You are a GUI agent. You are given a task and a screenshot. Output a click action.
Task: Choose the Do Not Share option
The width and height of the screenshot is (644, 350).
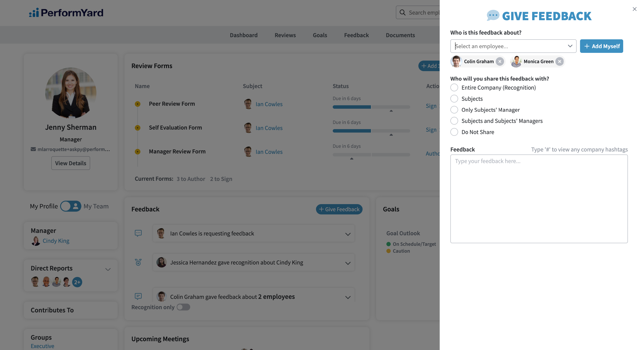point(454,132)
